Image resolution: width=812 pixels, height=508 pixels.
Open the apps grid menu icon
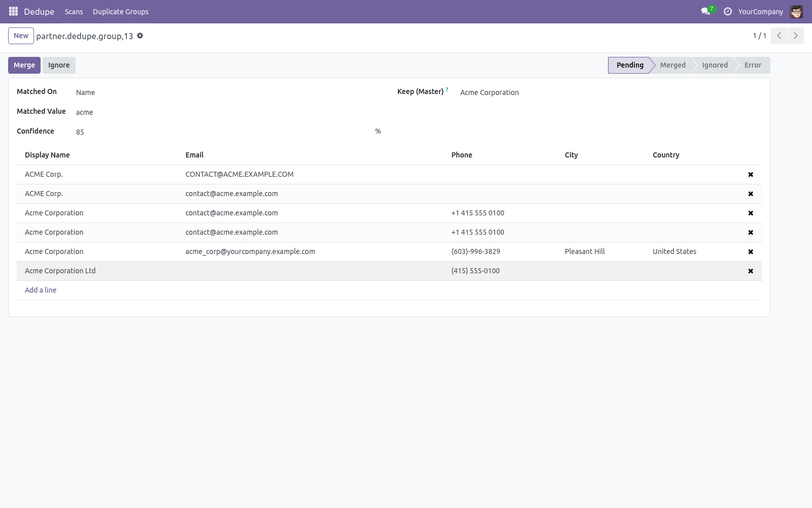pyautogui.click(x=13, y=11)
